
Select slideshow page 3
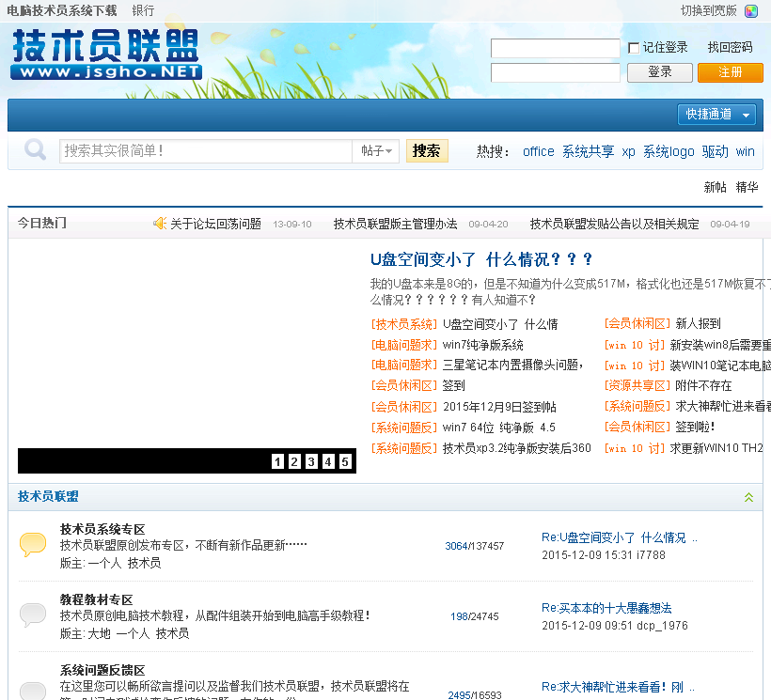(x=311, y=461)
